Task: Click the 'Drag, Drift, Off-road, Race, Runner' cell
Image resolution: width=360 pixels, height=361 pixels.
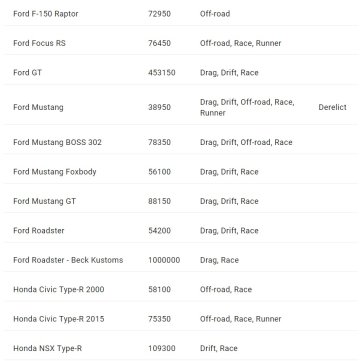Action: 247,107
